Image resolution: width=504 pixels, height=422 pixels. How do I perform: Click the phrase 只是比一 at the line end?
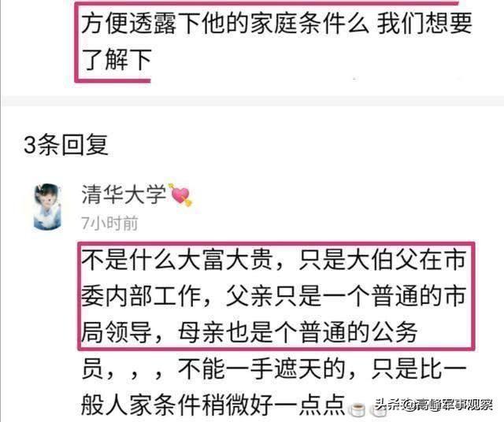418,368
